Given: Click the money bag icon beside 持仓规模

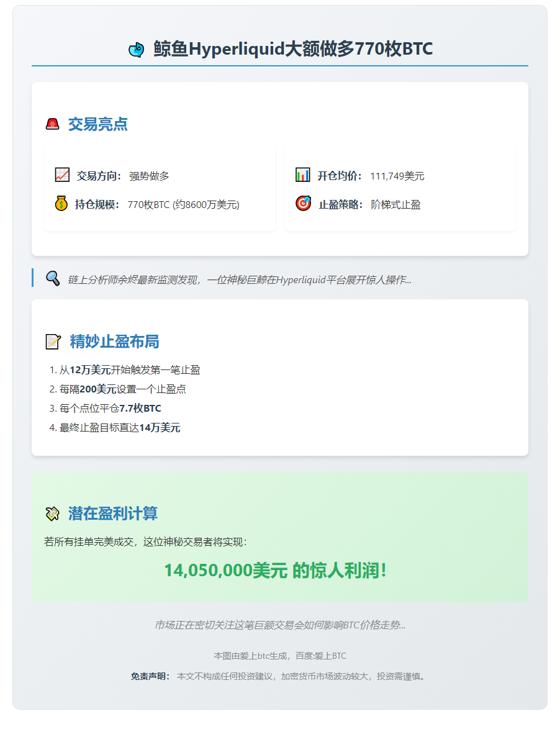Looking at the screenshot, I should [62, 204].
